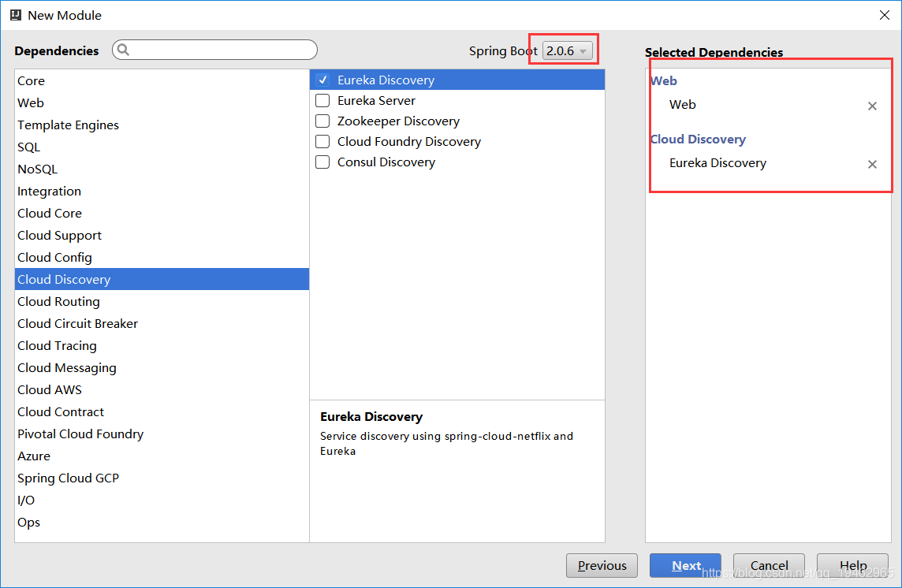Select the Web category in Dependencies list

tap(162, 103)
